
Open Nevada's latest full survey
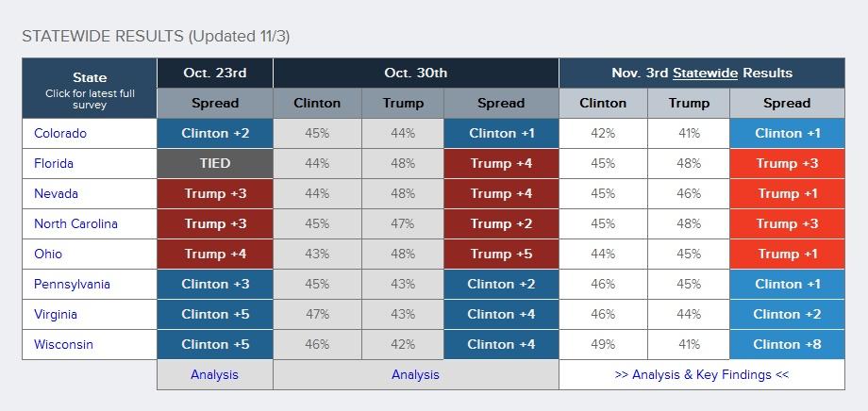56,193
